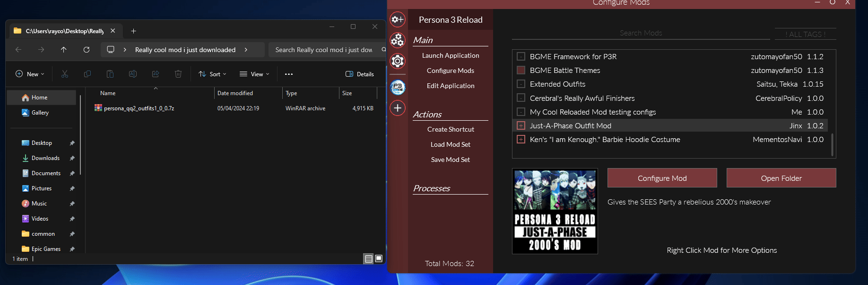Open the See more three-dots menu in Explorer
The height and width of the screenshot is (285, 868).
tap(289, 74)
